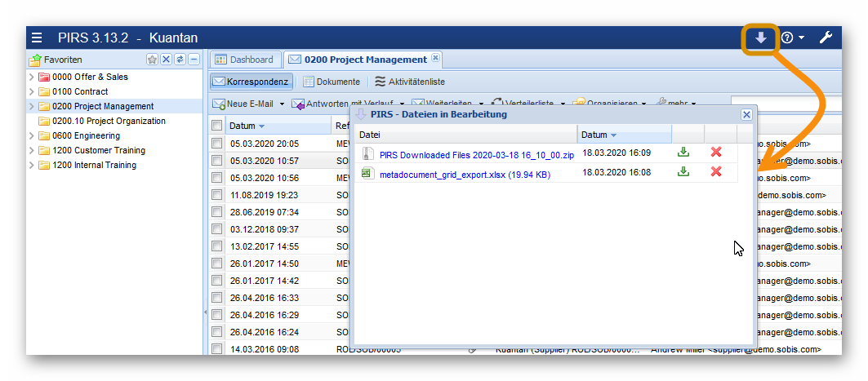The image size is (868, 381).
Task: Expand the 1200 Customer Training tree node
Action: pyautogui.click(x=32, y=150)
